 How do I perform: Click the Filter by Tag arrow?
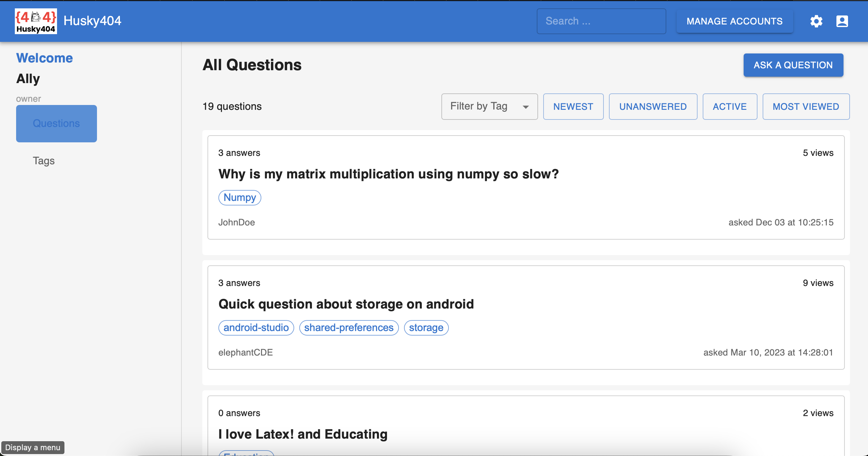tap(525, 107)
